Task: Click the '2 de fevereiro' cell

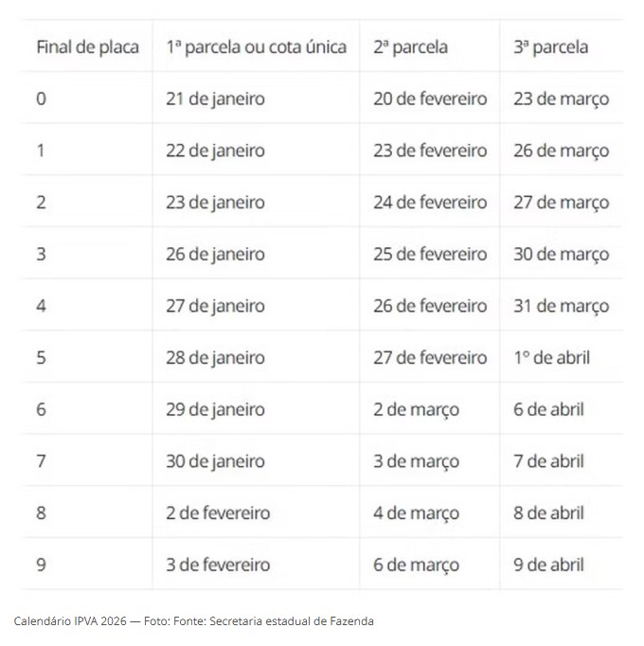Action: [x=218, y=512]
